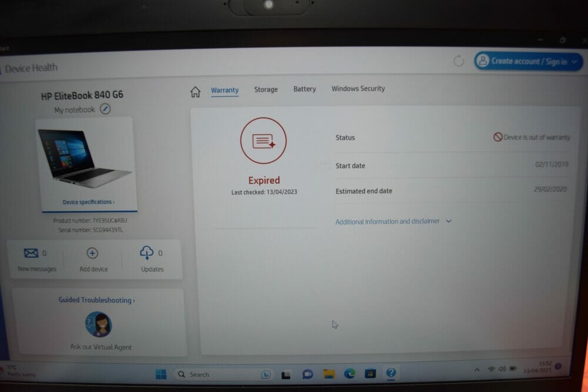Click the volume speaker tray icon
Screen dimensions: 588x392
[502, 368]
